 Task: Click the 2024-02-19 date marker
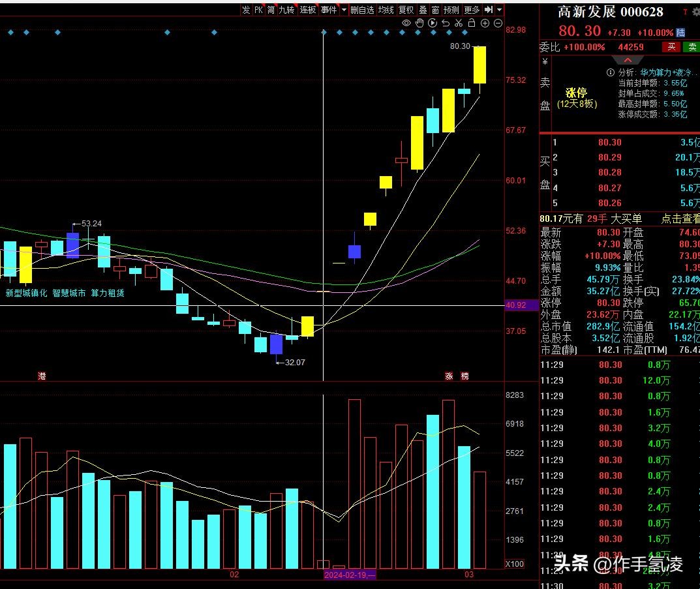[x=350, y=575]
